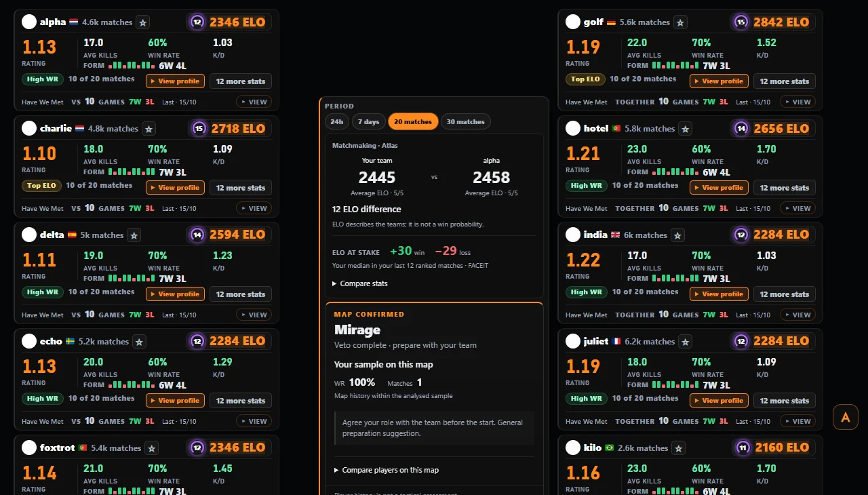Star player charlie's card

pyautogui.click(x=149, y=129)
